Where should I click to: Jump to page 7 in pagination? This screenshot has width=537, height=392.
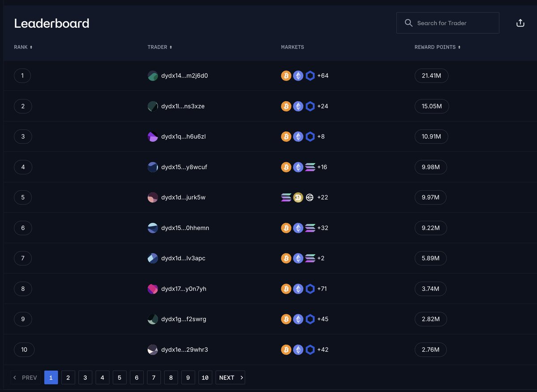click(x=153, y=378)
